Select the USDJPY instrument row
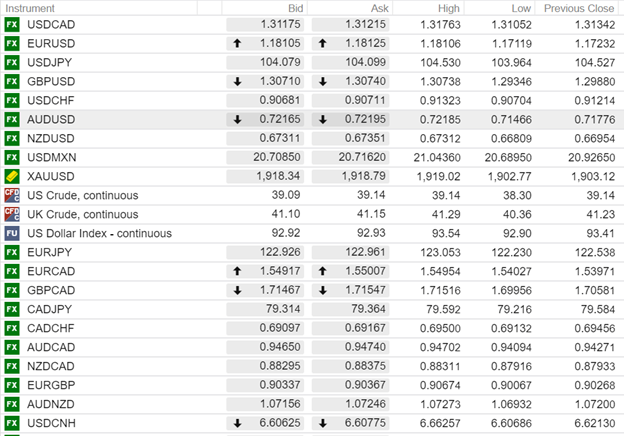624x436 pixels. [49, 62]
